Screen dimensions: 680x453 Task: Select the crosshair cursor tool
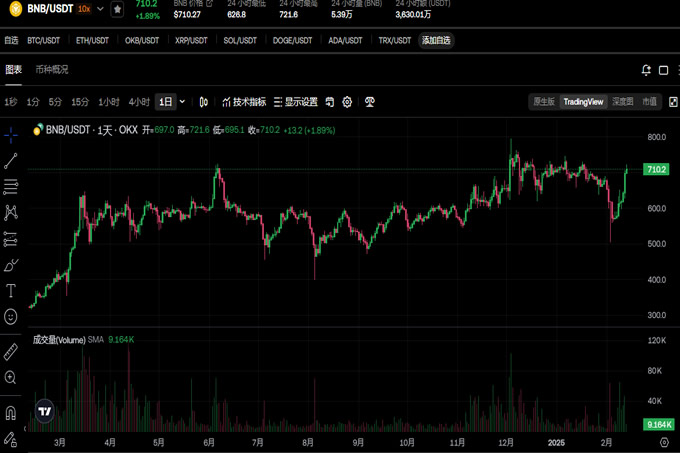point(11,134)
